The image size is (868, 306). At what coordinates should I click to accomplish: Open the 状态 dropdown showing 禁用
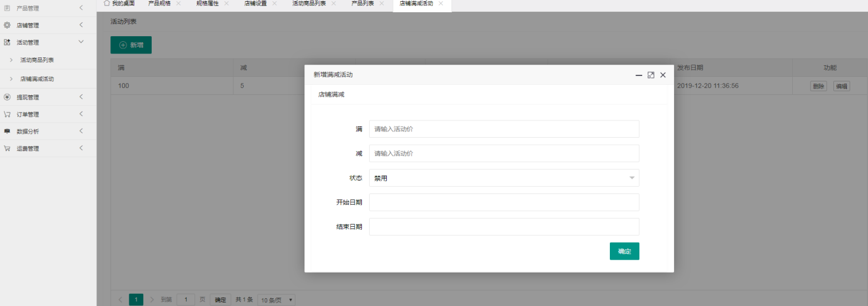[503, 178]
